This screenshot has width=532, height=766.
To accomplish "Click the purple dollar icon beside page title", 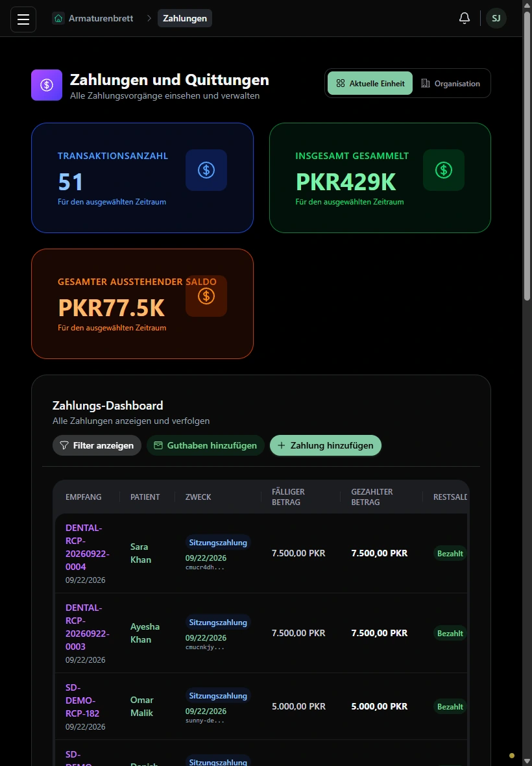I will [47, 85].
